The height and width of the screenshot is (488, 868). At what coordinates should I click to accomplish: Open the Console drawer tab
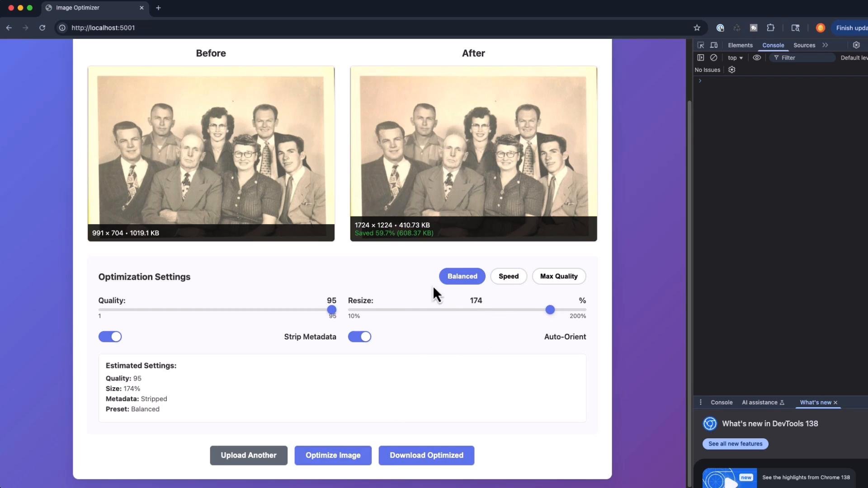tap(722, 402)
